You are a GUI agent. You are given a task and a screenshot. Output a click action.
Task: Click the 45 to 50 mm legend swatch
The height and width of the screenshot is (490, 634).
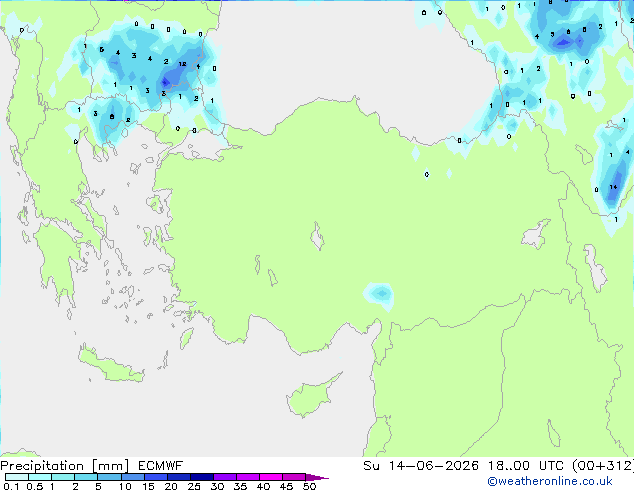[x=294, y=477]
